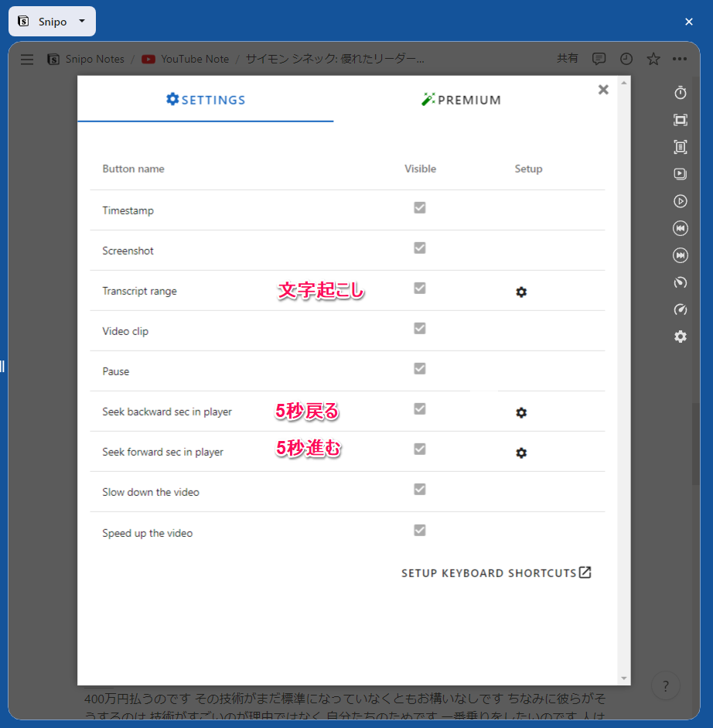Click the screenshot capture icon in sidebar
This screenshot has height=728, width=713.
[680, 120]
